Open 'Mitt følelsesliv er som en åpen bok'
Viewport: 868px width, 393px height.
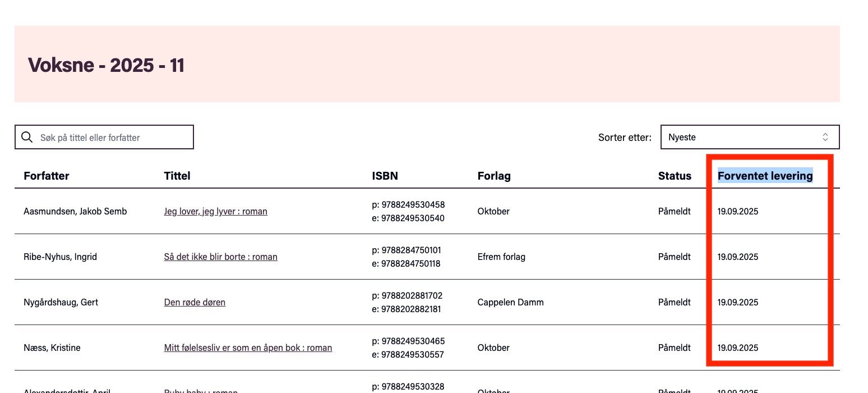coord(248,348)
